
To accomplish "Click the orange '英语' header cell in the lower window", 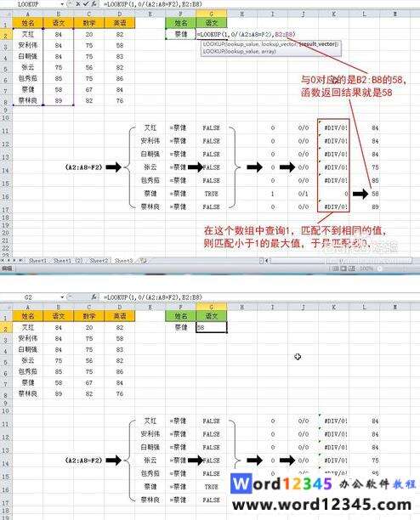I will coord(119,316).
